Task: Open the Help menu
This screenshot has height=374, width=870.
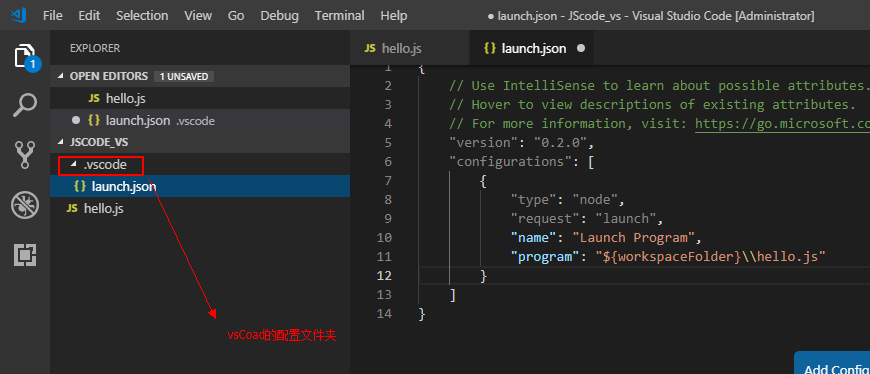Action: tap(394, 16)
